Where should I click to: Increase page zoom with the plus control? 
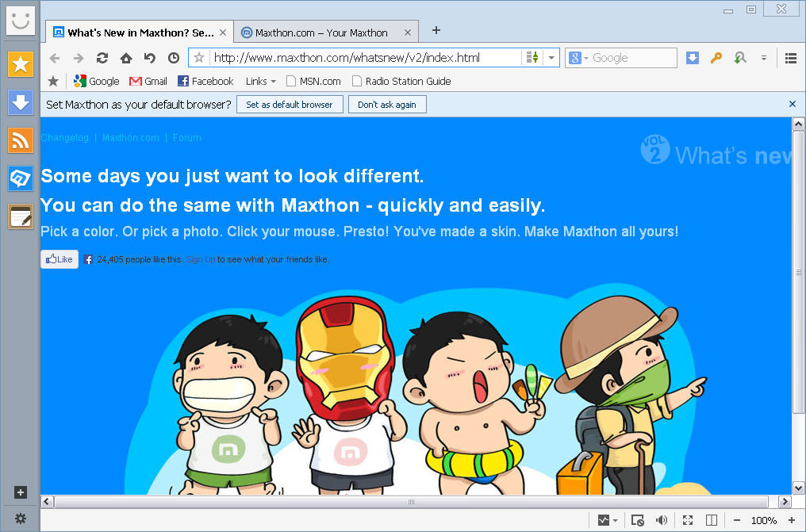point(792,520)
